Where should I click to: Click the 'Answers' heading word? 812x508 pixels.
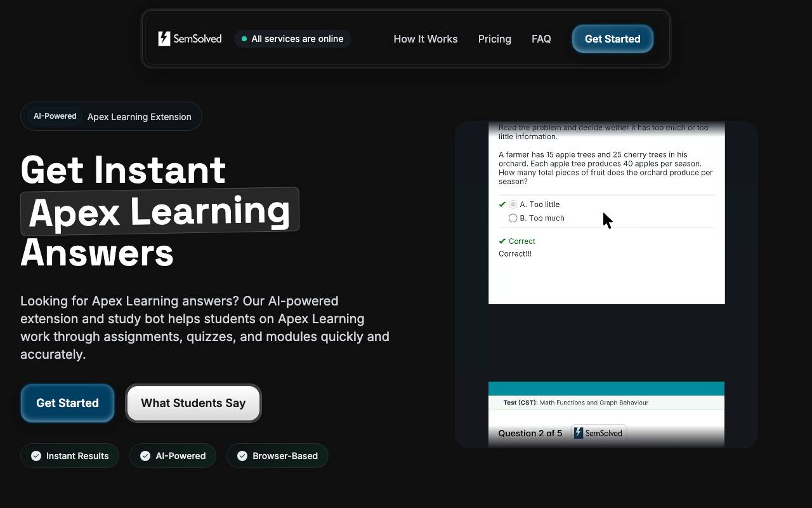coord(97,253)
